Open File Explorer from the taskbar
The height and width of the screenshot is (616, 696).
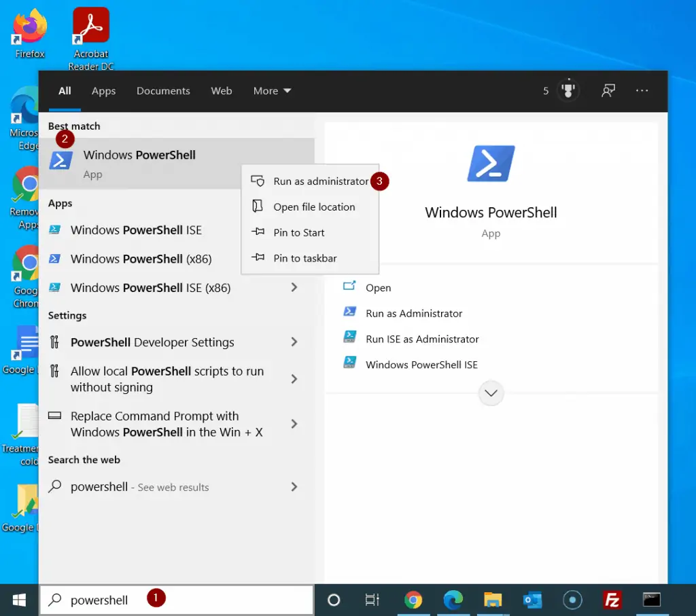point(493,600)
